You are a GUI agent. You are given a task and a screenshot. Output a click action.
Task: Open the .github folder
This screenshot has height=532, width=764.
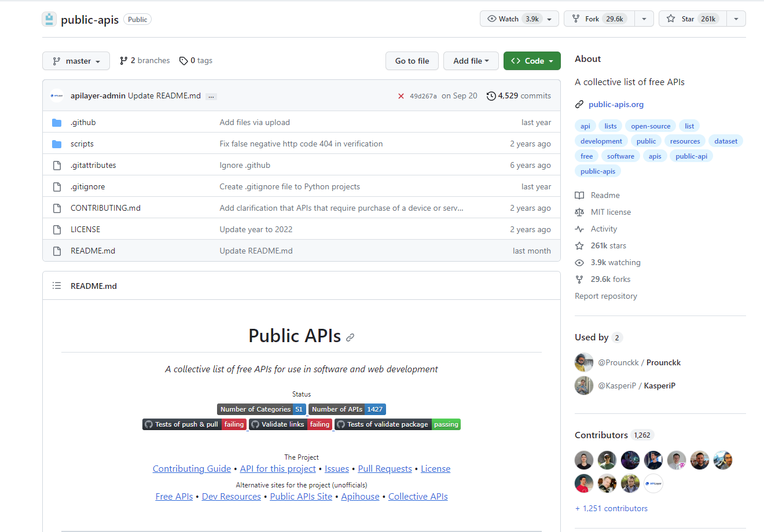click(x=83, y=122)
